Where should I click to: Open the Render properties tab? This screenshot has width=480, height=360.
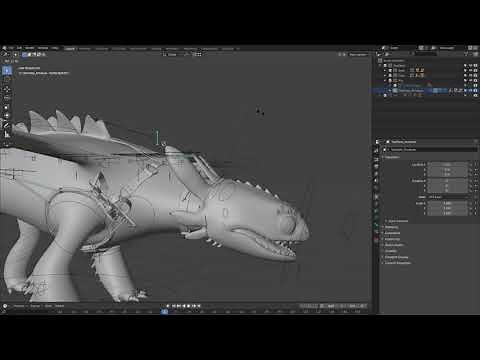377,159
